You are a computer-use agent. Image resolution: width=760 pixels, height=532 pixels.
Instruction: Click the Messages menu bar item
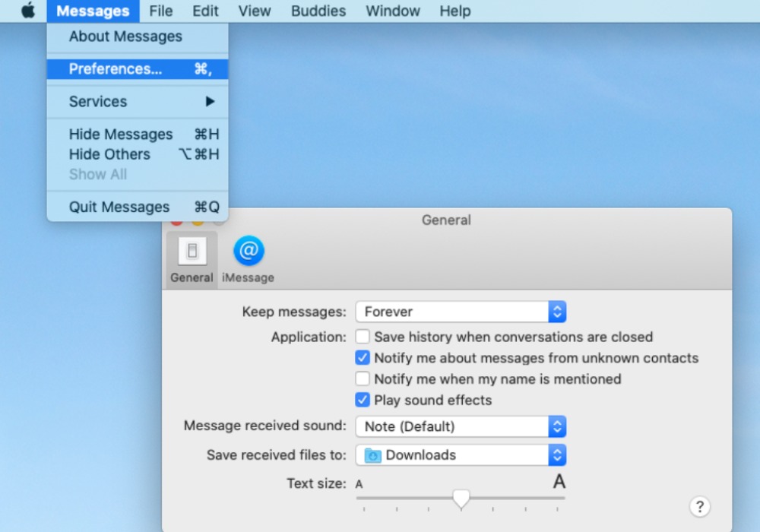(93, 11)
